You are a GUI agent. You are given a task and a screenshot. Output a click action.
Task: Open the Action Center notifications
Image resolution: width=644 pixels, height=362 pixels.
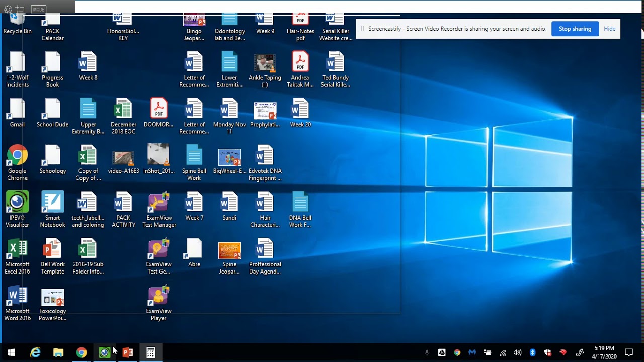pyautogui.click(x=628, y=352)
